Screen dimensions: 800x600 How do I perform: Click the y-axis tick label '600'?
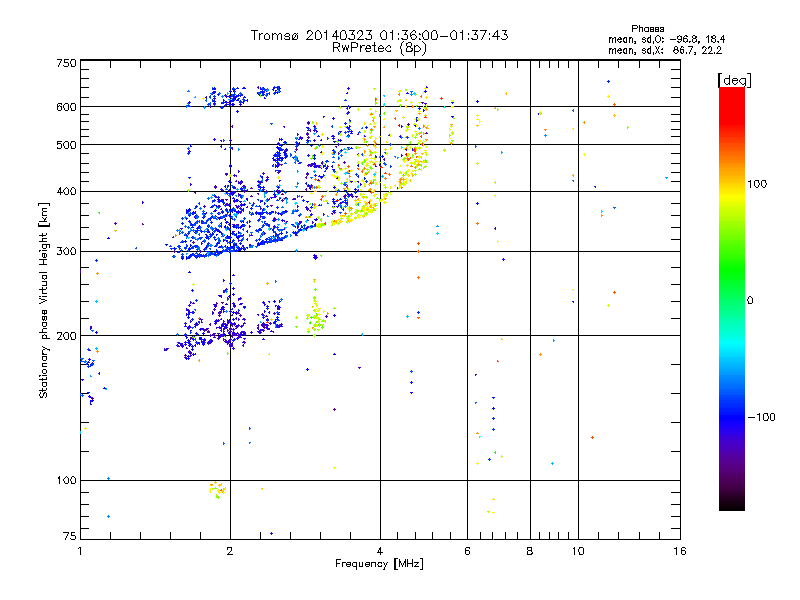point(66,107)
